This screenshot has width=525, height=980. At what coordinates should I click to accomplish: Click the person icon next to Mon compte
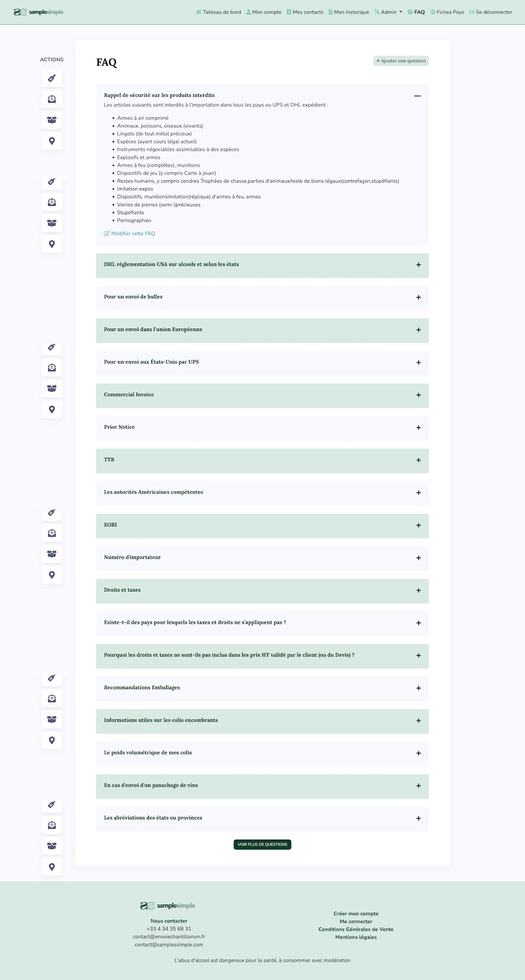coord(249,12)
